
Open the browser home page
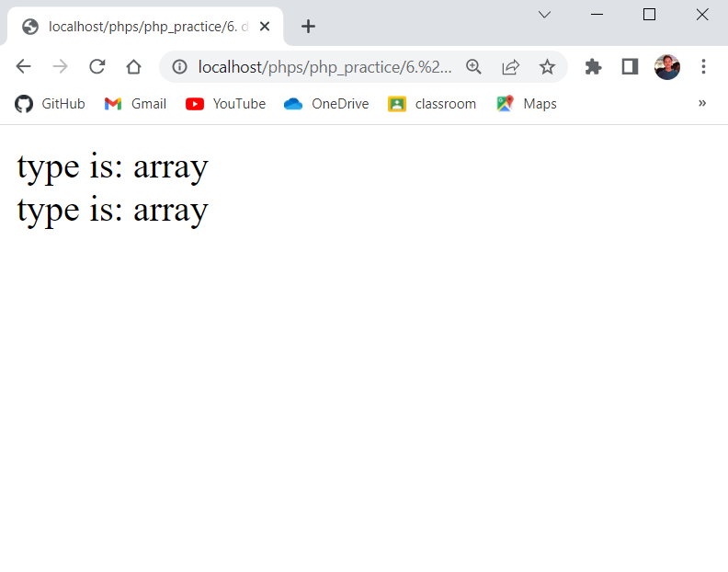point(133,66)
